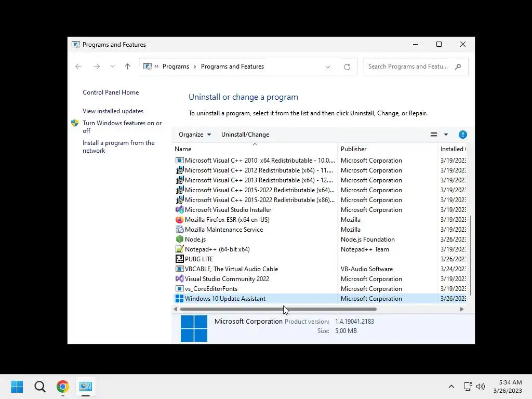Open the recent locations chevron
The height and width of the screenshot is (399, 532).
(x=112, y=66)
